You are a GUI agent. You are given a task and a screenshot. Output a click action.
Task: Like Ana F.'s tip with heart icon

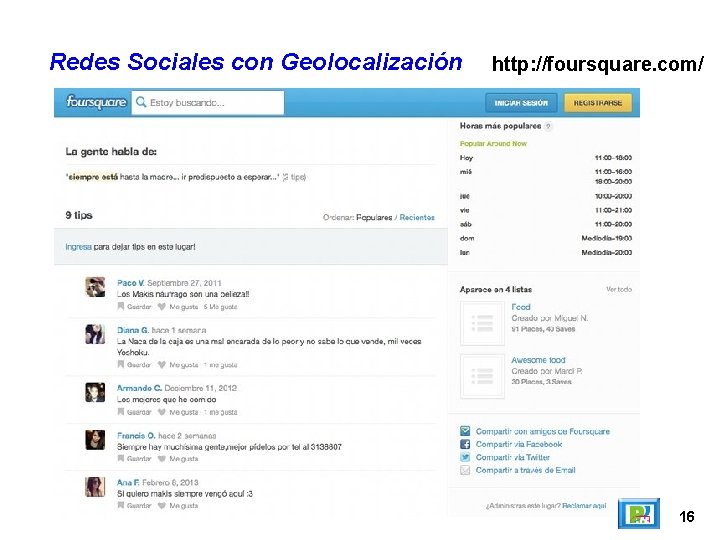(162, 505)
